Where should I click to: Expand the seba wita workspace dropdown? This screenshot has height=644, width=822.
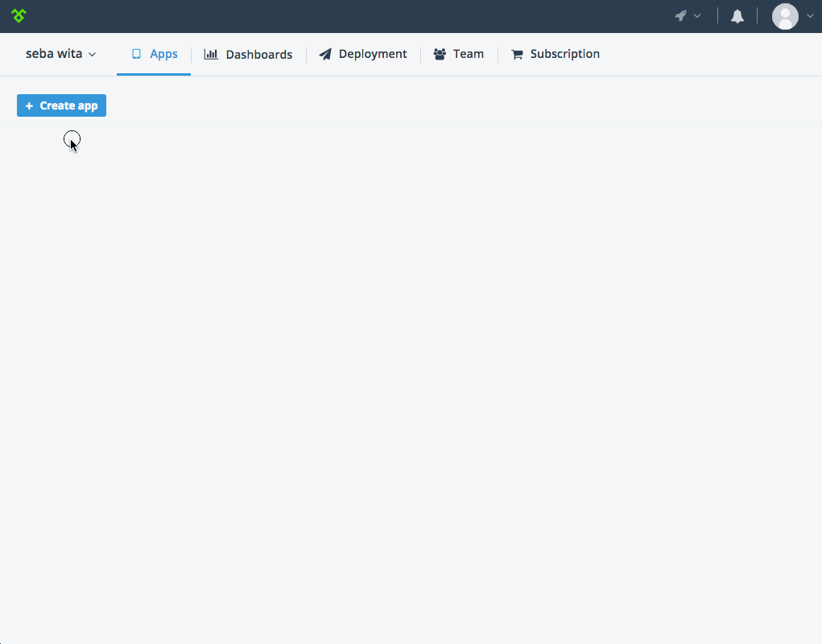point(60,53)
